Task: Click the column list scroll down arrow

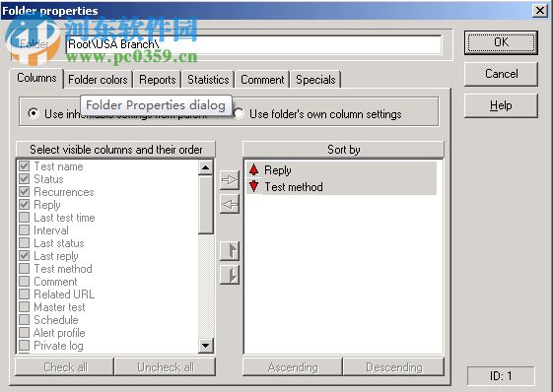Action: coord(206,345)
